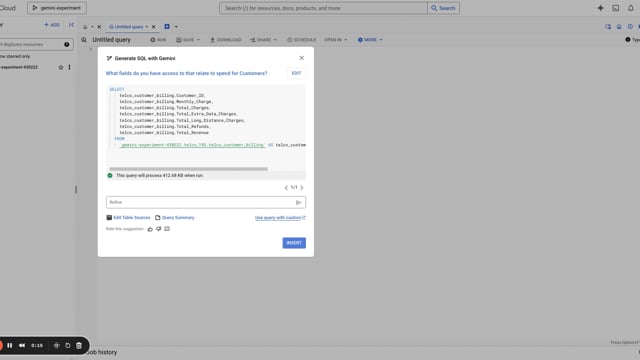Click the green query validation check icon
Viewport: 640px width, 360px height.
click(x=110, y=176)
